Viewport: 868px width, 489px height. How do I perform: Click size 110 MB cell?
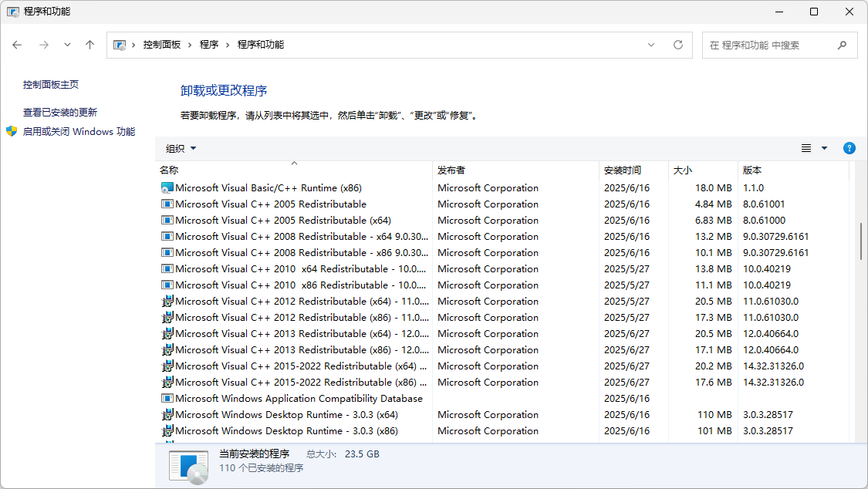(714, 415)
